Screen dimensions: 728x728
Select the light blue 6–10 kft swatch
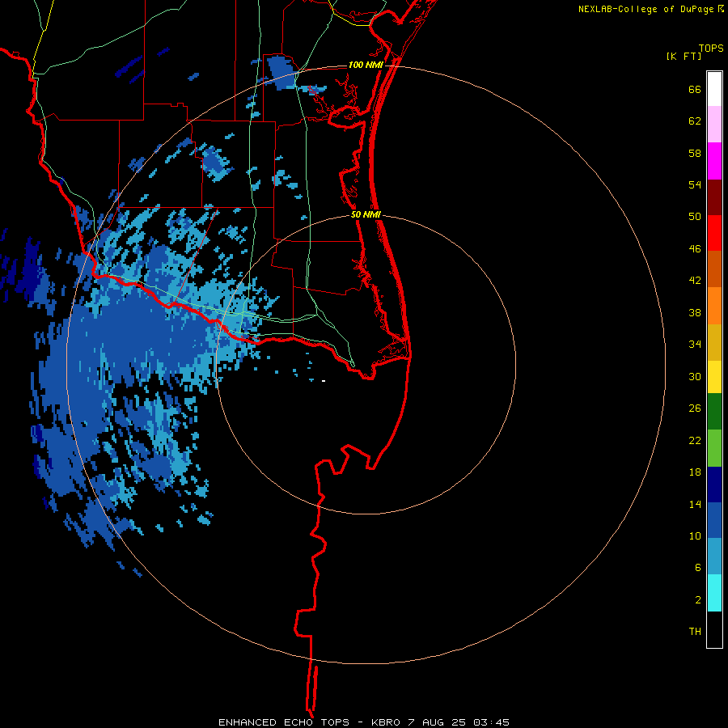coord(714,557)
